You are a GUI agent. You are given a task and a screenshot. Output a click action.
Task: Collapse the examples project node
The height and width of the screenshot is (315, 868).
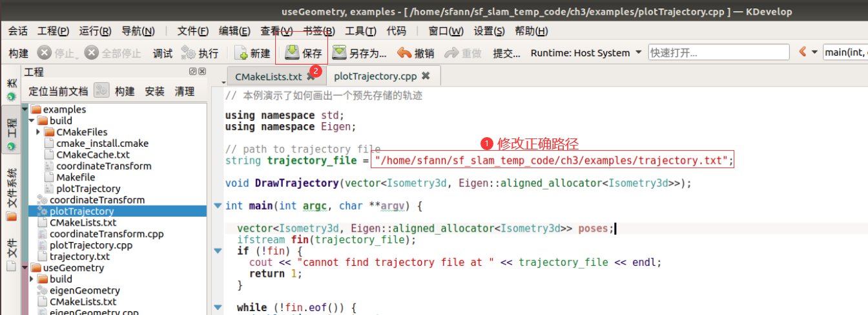[x=25, y=109]
